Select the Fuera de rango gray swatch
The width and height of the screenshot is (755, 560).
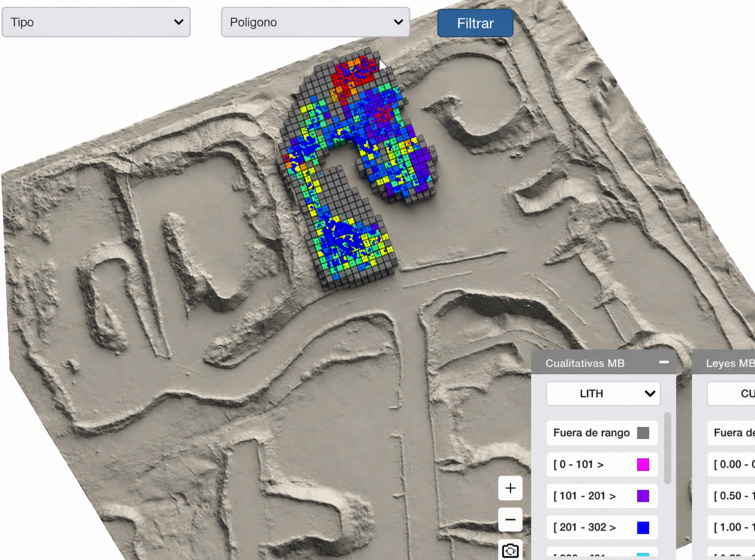coord(643,433)
